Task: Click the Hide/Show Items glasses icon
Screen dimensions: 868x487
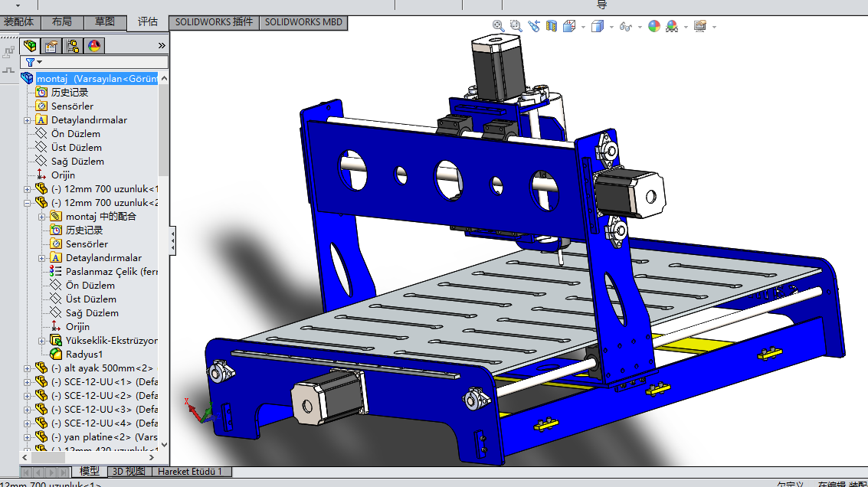Action: [626, 26]
